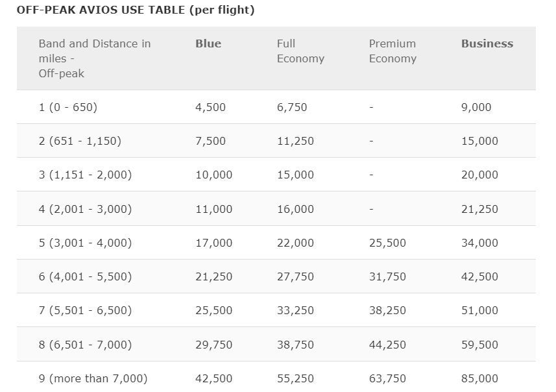The height and width of the screenshot is (392, 556).
Task: Click the 63,750 Premium Economy value
Action: click(x=387, y=378)
